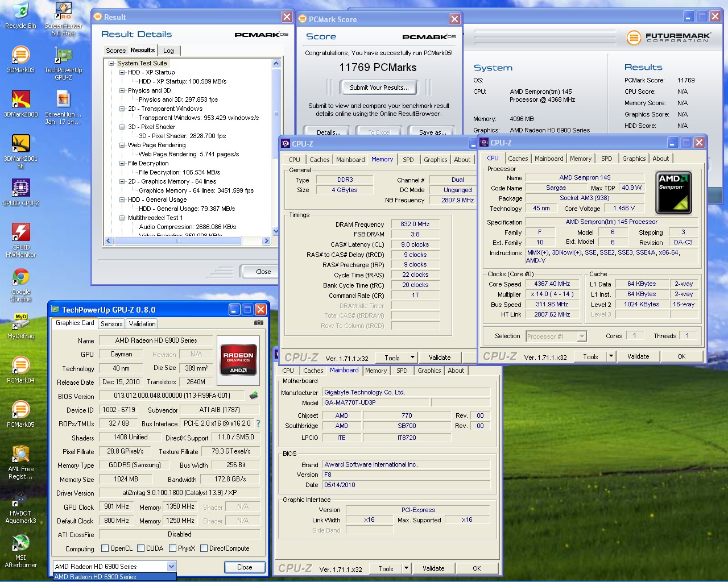Switch to Scores tab in Result Details
Image resolution: width=728 pixels, height=582 pixels.
(115, 51)
